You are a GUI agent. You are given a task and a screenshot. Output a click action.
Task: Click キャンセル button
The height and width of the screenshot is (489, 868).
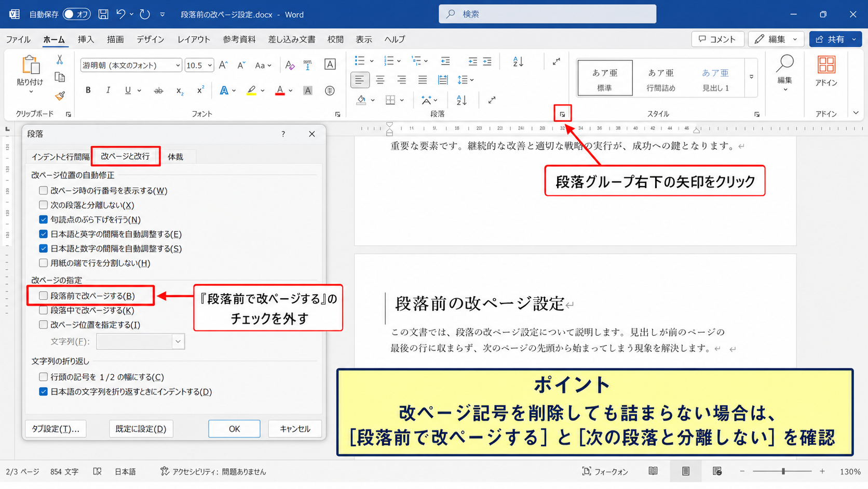[x=295, y=429]
